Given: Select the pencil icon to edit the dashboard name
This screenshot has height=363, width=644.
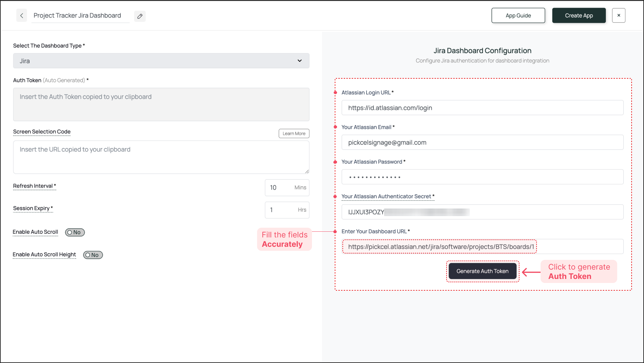Looking at the screenshot, I should point(140,16).
